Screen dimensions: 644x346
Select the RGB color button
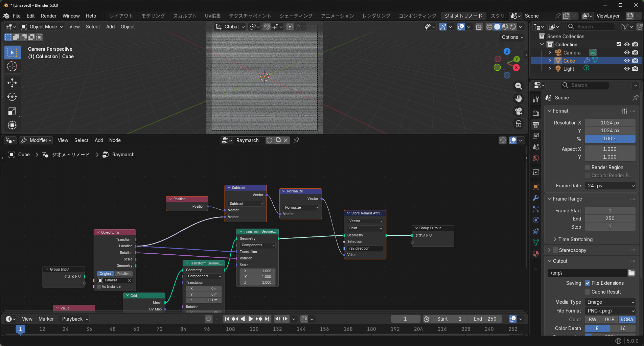609,320
